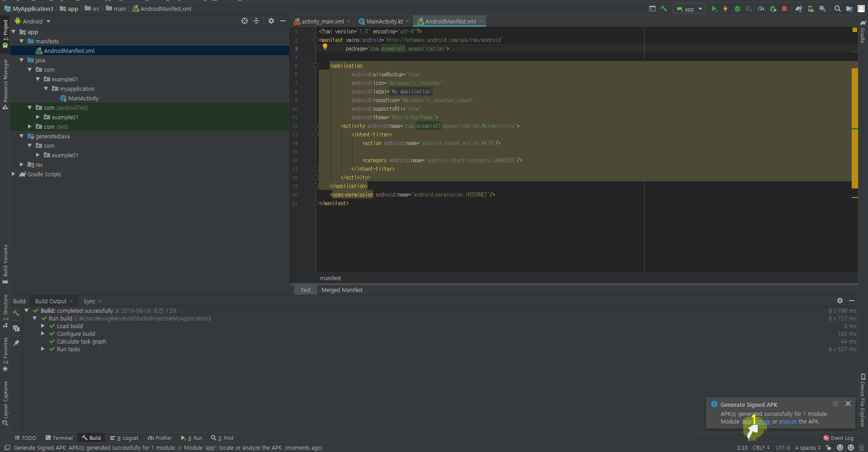Click the Search Everywhere magnifier icon
Viewport: 868px width, 452px height.
[x=838, y=9]
